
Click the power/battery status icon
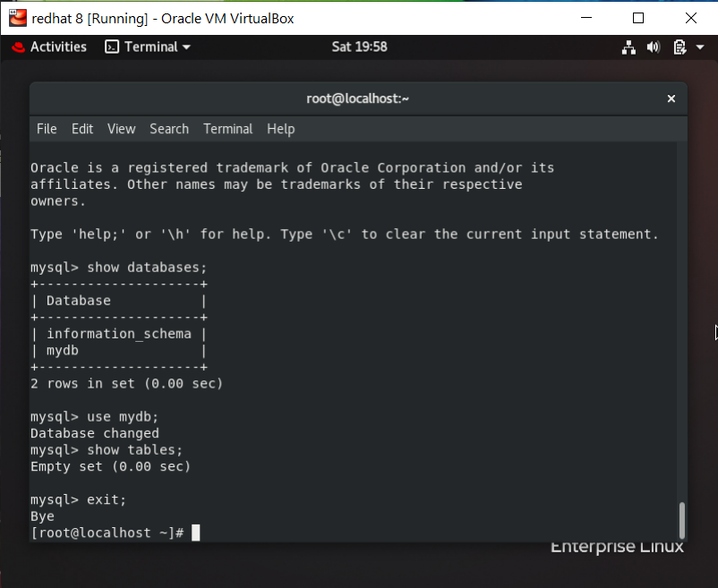(x=680, y=47)
